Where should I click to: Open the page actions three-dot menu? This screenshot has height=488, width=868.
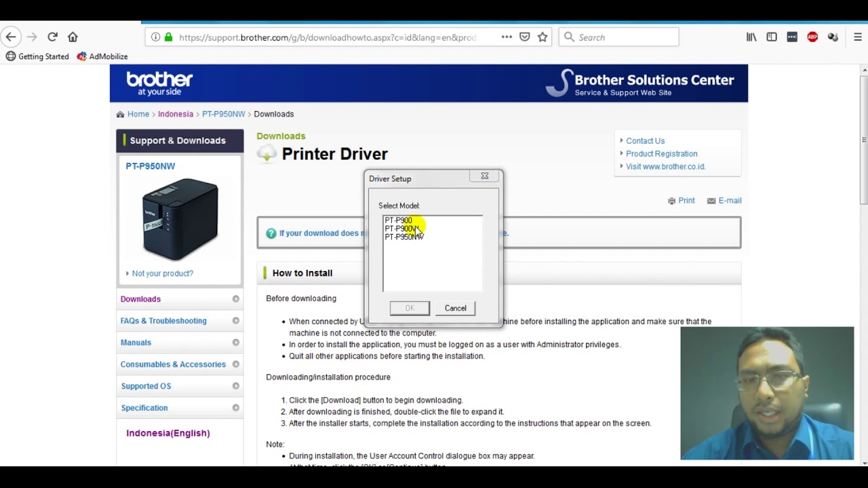point(507,37)
